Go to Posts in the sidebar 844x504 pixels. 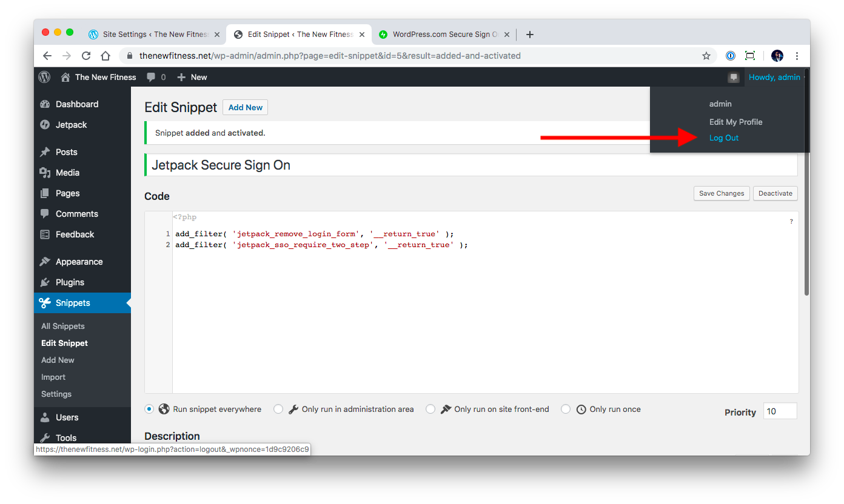pos(82,152)
